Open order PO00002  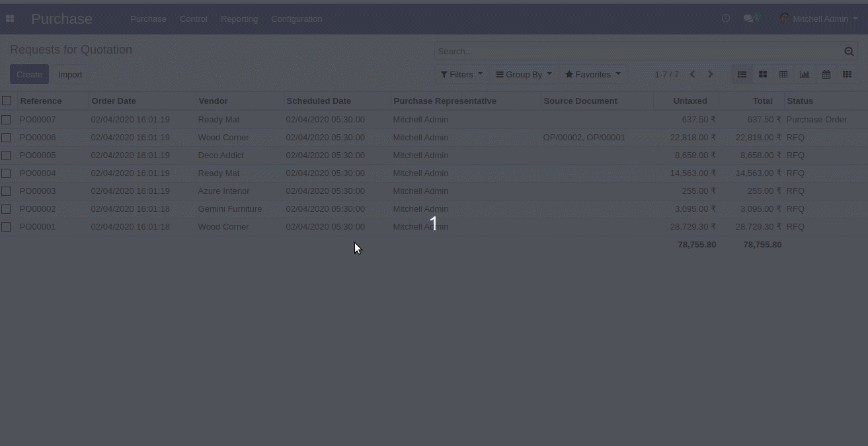click(38, 209)
